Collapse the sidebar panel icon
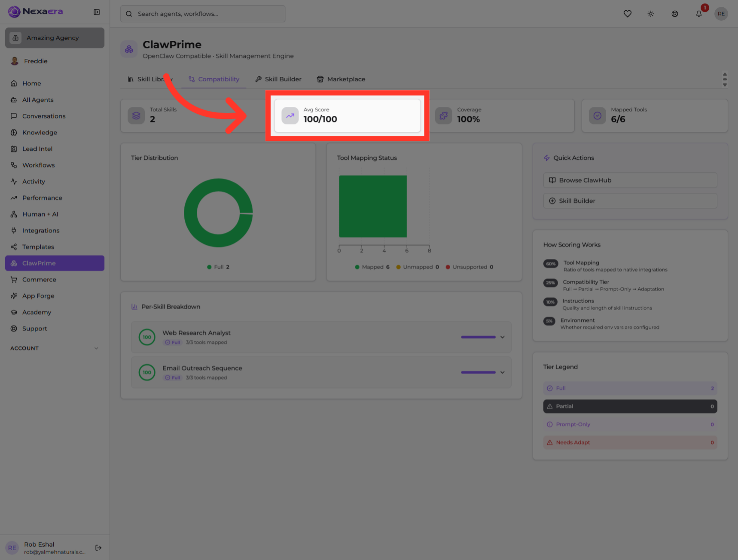The width and height of the screenshot is (738, 560). pyautogui.click(x=97, y=12)
